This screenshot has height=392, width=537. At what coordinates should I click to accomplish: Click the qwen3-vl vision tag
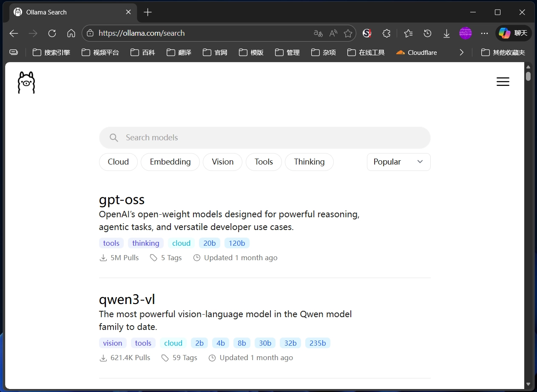pyautogui.click(x=113, y=343)
